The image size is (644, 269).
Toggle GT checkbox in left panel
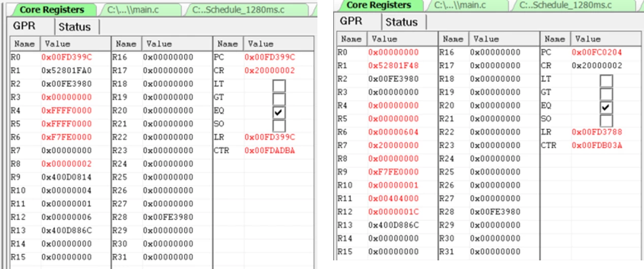click(x=279, y=98)
